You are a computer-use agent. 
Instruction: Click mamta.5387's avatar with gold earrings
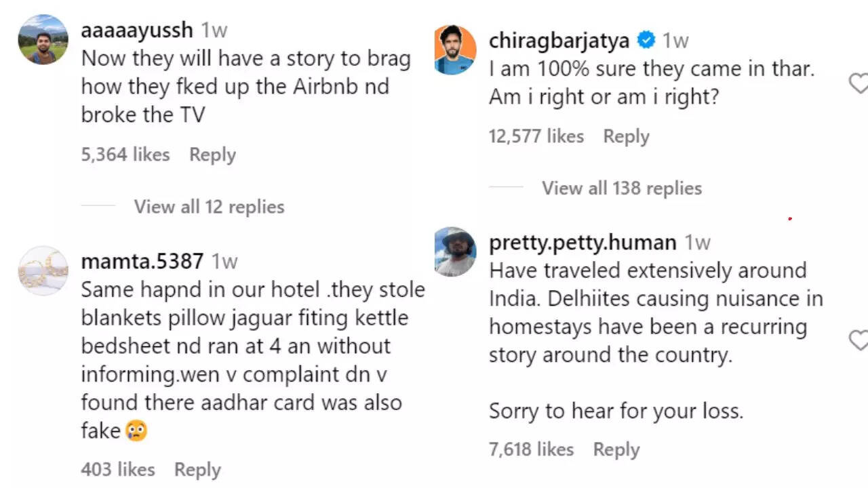tap(43, 270)
